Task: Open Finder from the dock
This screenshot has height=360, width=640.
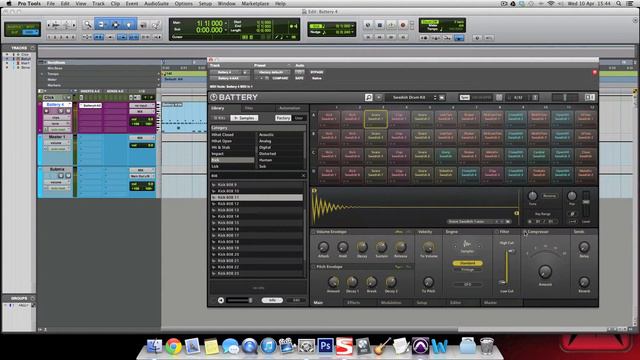Action: pos(154,346)
